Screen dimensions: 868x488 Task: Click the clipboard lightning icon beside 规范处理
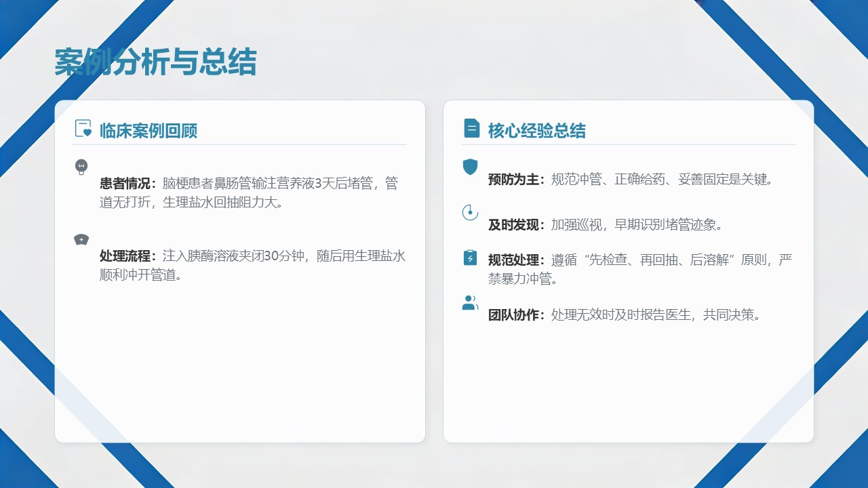[x=470, y=258]
